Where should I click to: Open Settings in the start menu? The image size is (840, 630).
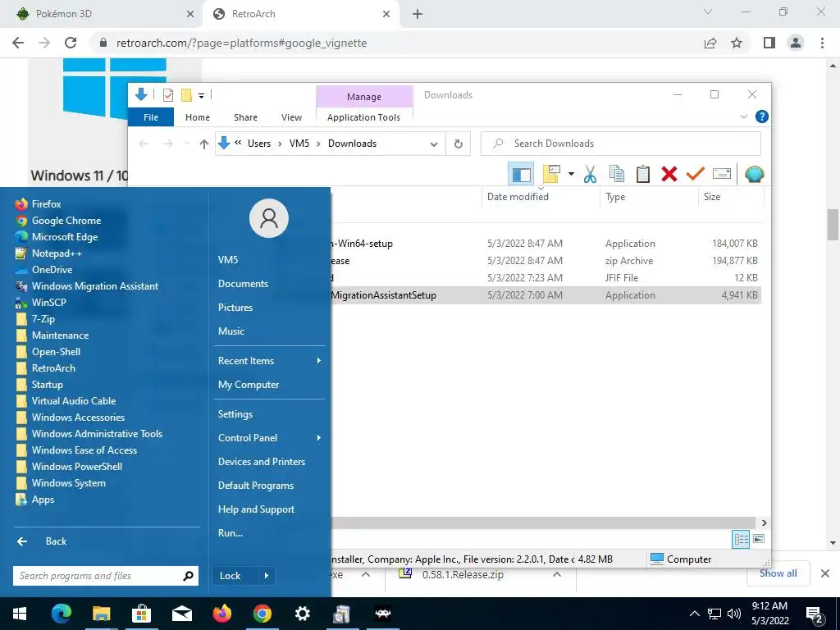(235, 414)
